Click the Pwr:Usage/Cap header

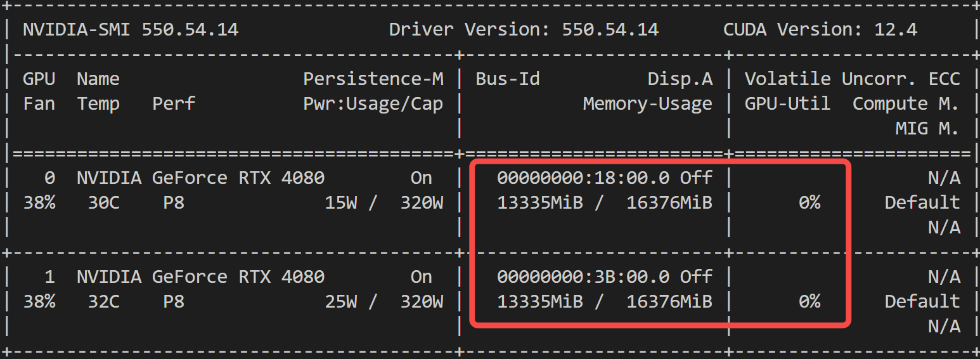373,103
